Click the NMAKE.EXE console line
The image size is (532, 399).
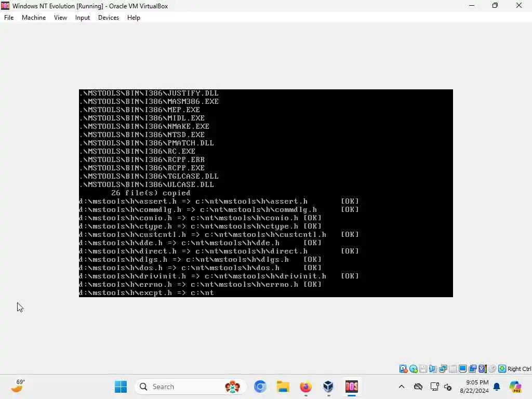144,126
